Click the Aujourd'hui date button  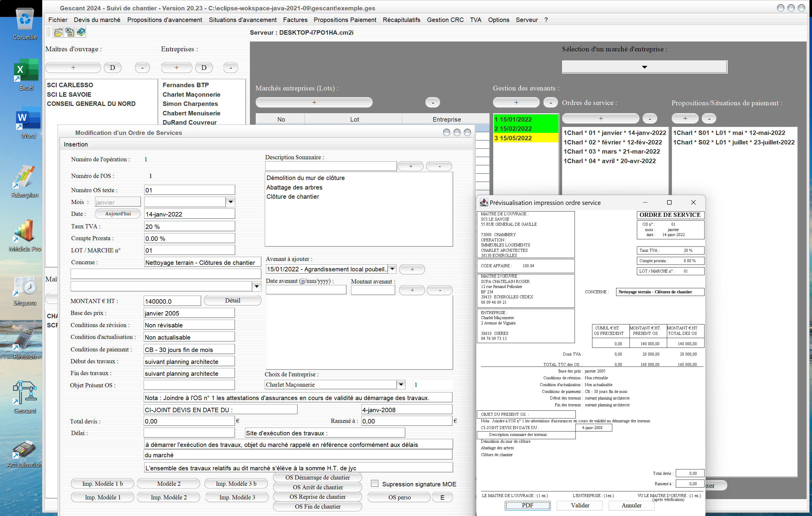118,213
